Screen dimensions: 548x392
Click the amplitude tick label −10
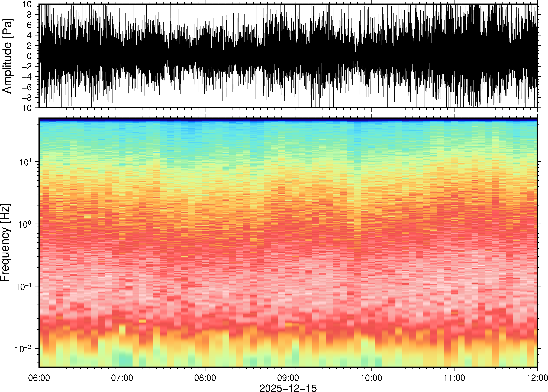coord(24,108)
